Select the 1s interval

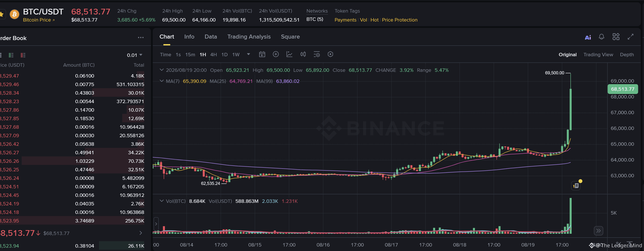click(x=178, y=55)
